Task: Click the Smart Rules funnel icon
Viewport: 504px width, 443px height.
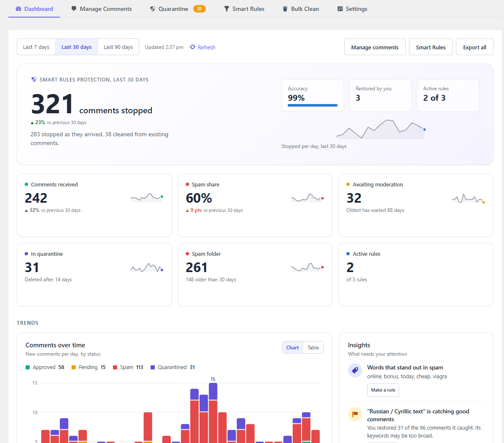Action: click(x=227, y=9)
